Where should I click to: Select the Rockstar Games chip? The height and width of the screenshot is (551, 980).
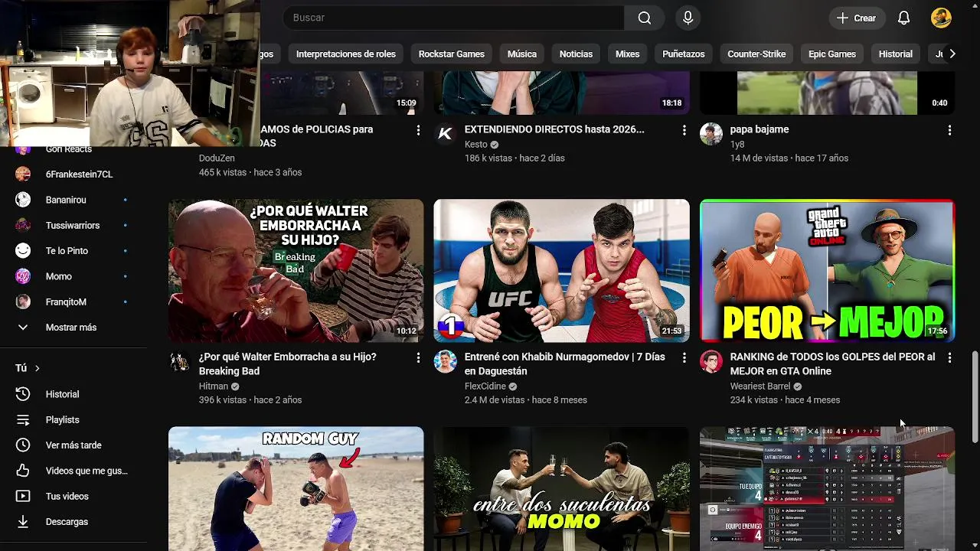(452, 54)
